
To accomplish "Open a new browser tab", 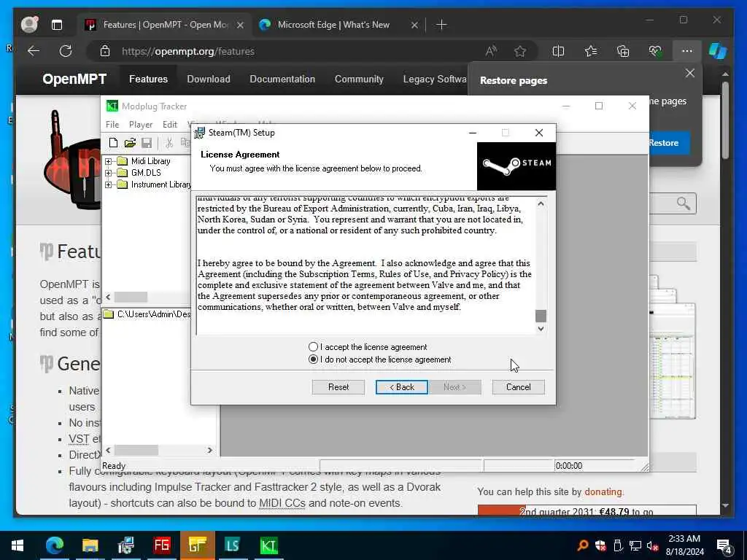I will point(441,25).
